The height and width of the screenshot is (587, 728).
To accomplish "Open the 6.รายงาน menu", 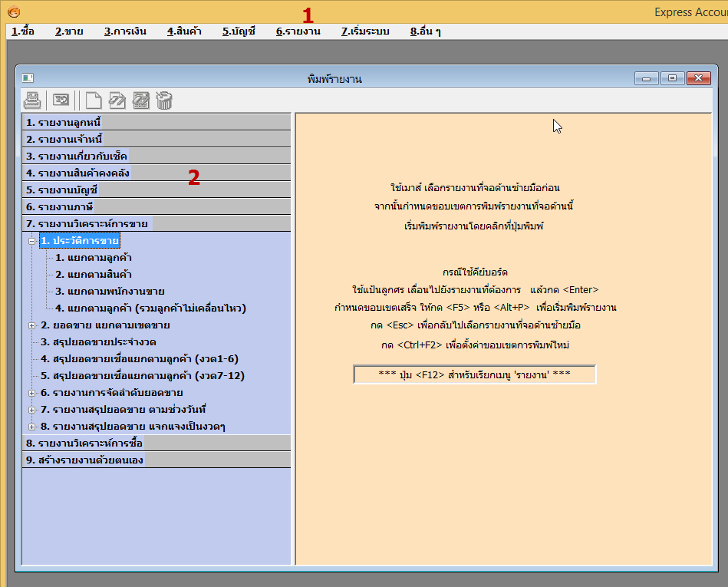I will 298,31.
